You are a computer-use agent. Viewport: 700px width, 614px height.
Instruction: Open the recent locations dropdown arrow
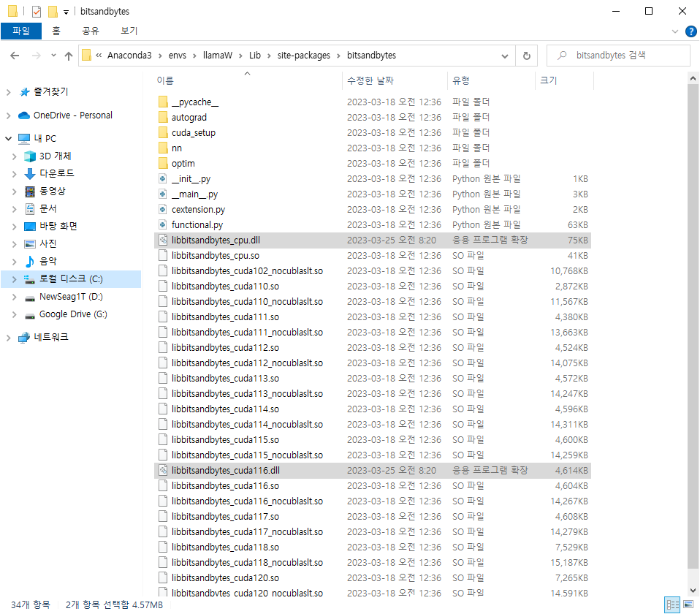[x=53, y=56]
